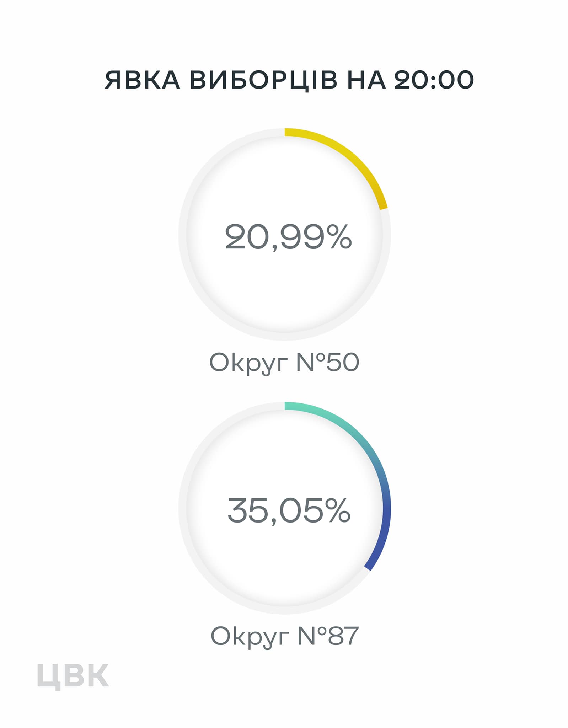Click the word ЯВКА in the heading
Viewport: 568px width, 728px height.
coord(143,80)
